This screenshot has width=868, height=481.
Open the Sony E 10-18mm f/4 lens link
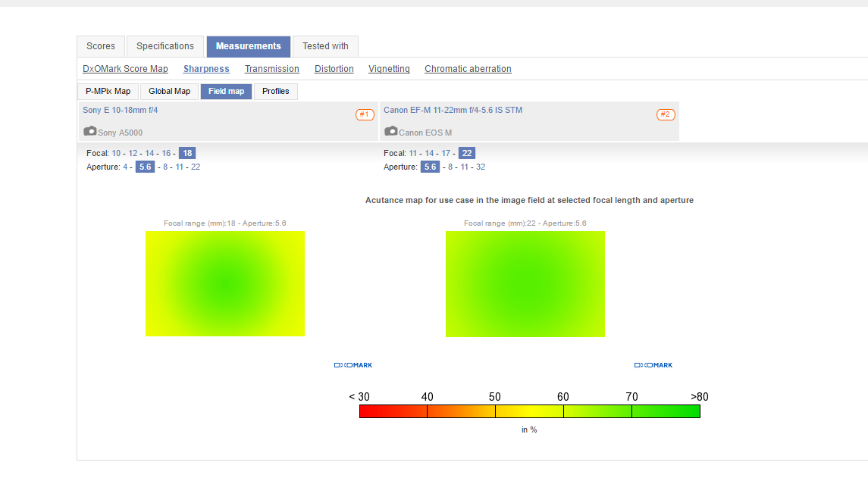pos(120,110)
